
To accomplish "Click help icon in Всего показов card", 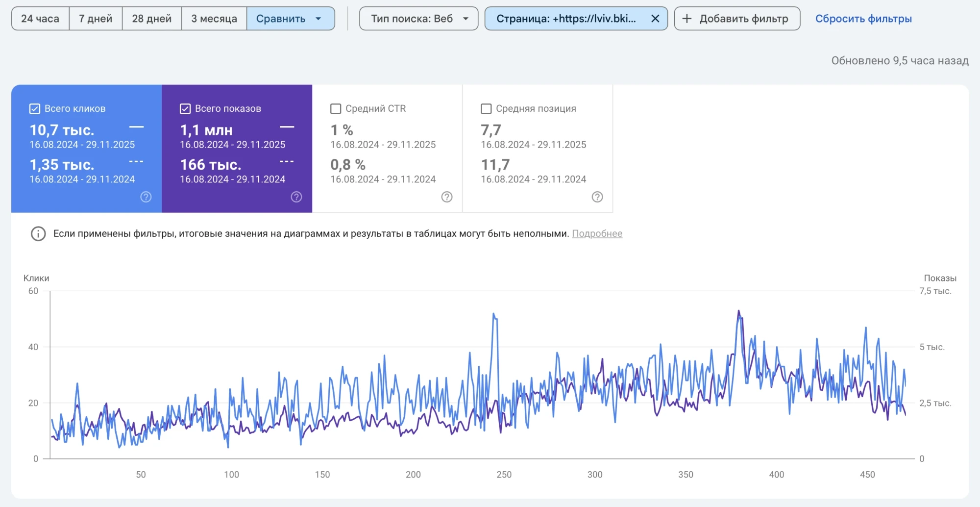I will point(296,197).
